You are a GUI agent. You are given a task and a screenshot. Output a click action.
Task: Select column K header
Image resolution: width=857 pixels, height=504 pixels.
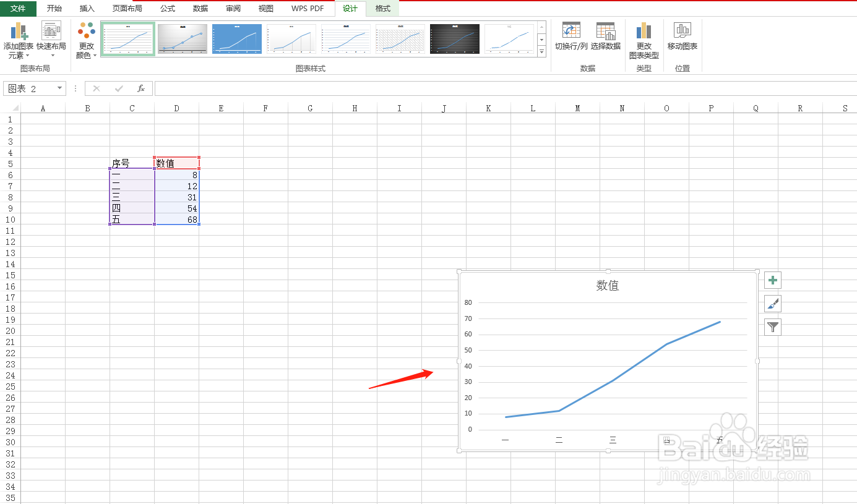[489, 108]
